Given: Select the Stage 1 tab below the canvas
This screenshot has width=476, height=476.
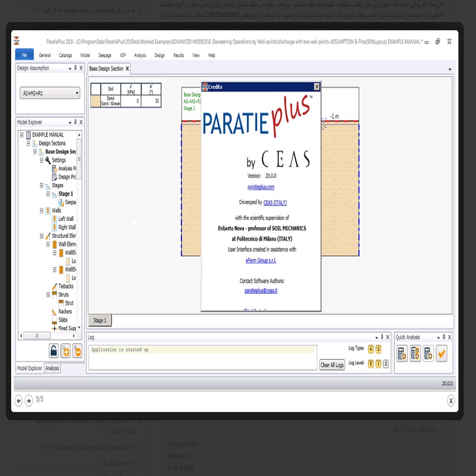Looking at the screenshot, I should click(100, 321).
